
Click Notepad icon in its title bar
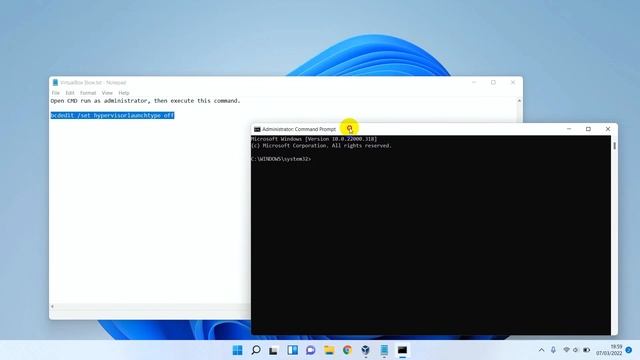pyautogui.click(x=55, y=82)
